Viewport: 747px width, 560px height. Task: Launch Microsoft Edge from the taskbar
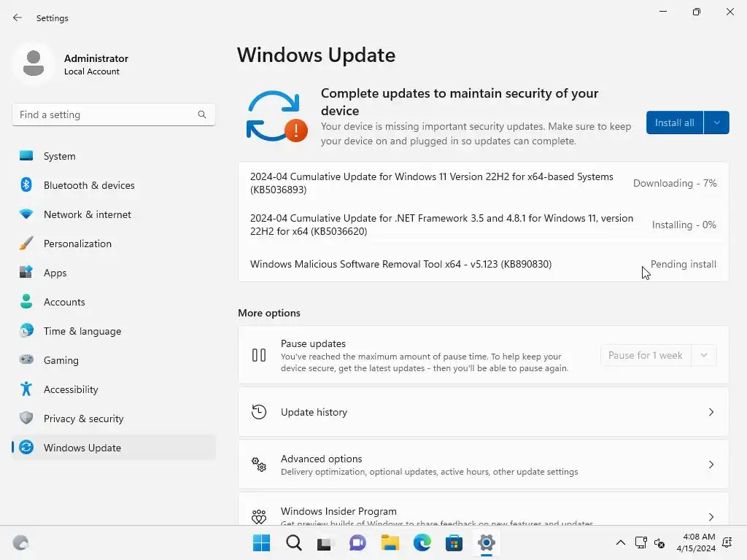pyautogui.click(x=422, y=542)
